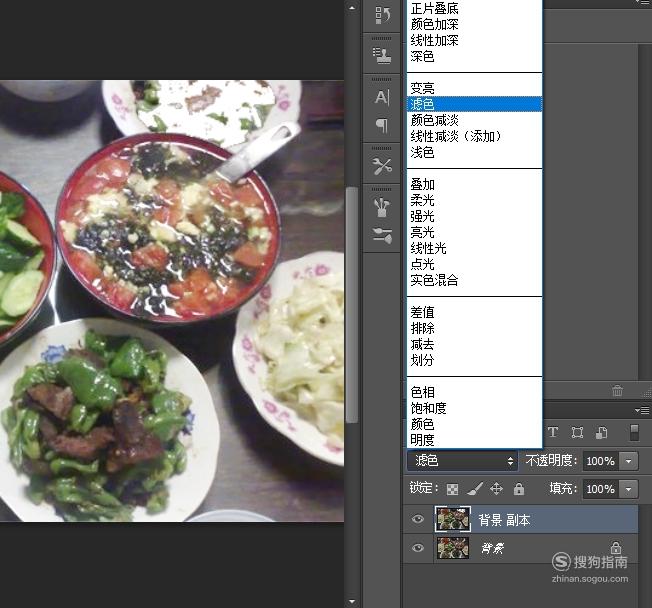The width and height of the screenshot is (652, 608).
Task: Click the lock icon on 背景 layer
Action: (x=616, y=547)
